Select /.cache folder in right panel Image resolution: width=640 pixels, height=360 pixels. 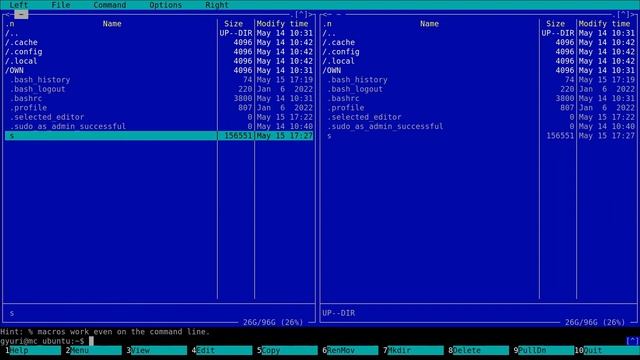(430, 42)
